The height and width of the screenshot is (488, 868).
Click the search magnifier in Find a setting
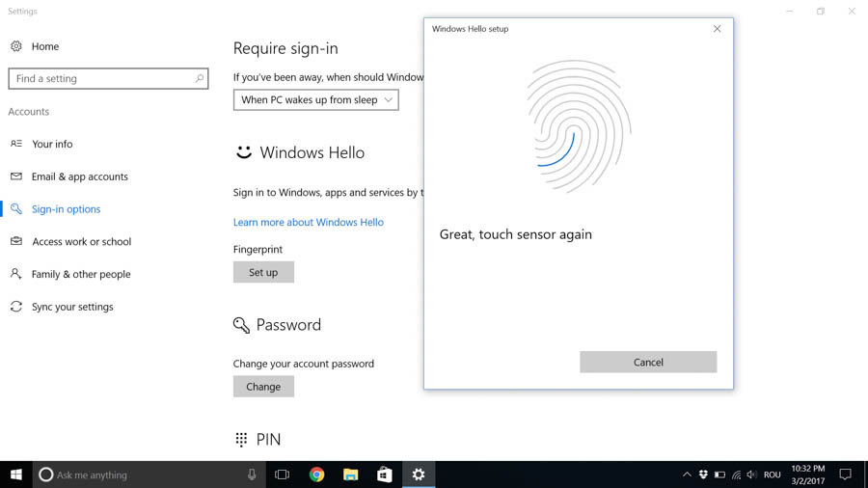point(200,78)
